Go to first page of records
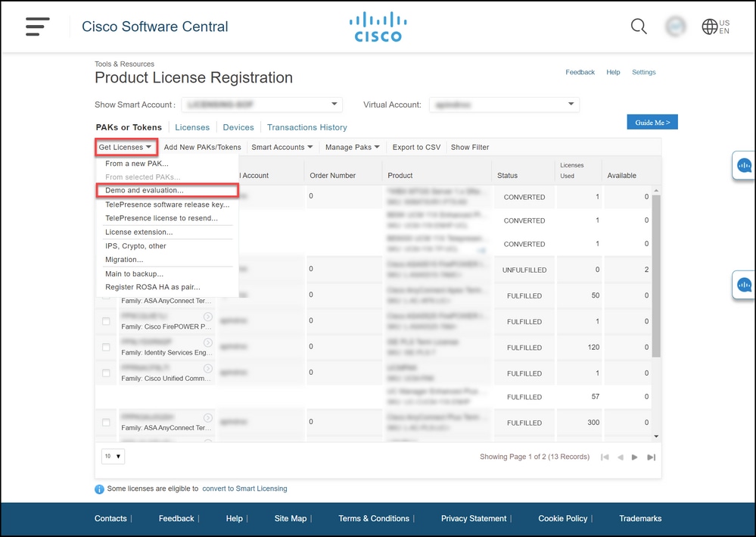 click(605, 457)
